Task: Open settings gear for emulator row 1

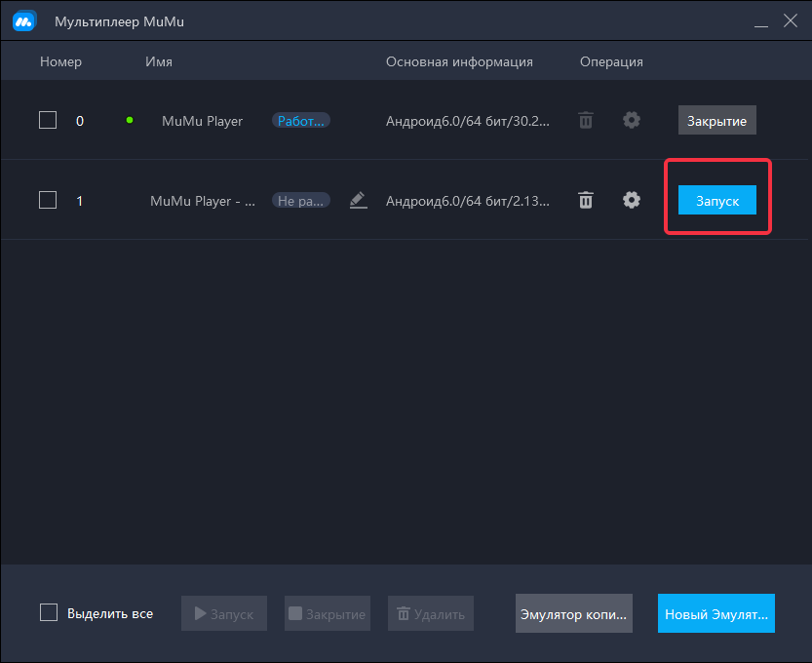Action: click(632, 200)
